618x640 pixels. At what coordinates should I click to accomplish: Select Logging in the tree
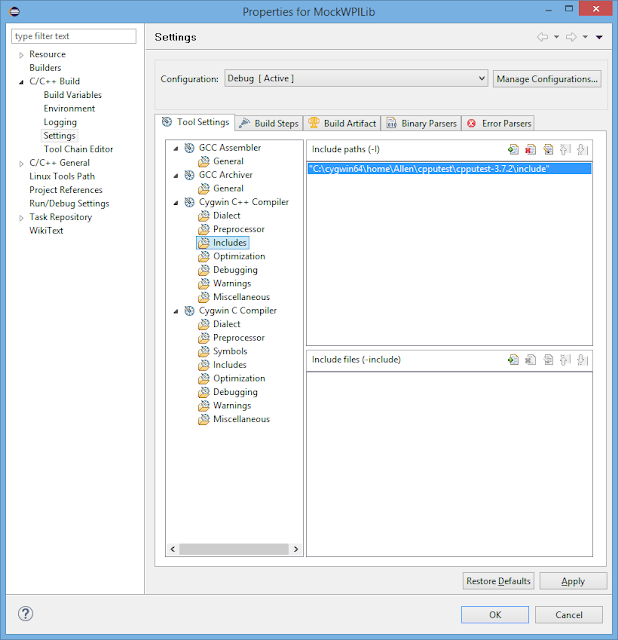point(60,122)
